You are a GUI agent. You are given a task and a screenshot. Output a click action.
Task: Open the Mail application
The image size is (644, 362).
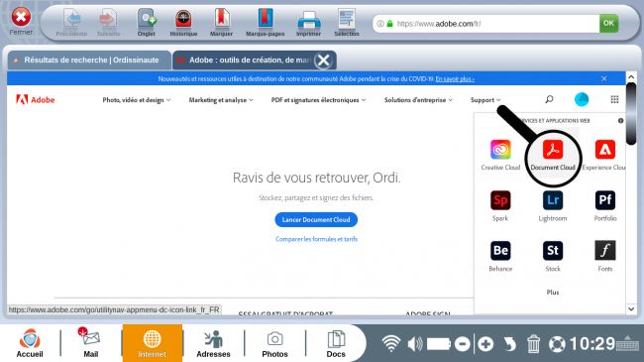(x=91, y=343)
